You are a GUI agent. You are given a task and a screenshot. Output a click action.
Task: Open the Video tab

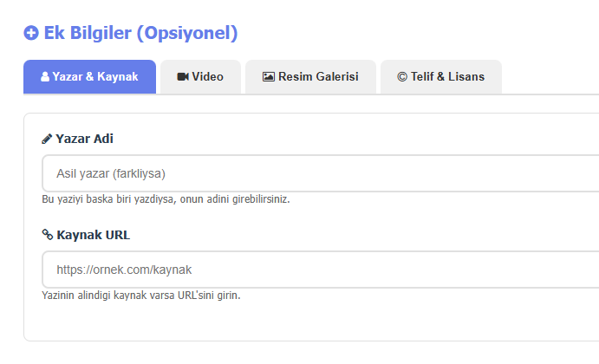[x=200, y=77]
